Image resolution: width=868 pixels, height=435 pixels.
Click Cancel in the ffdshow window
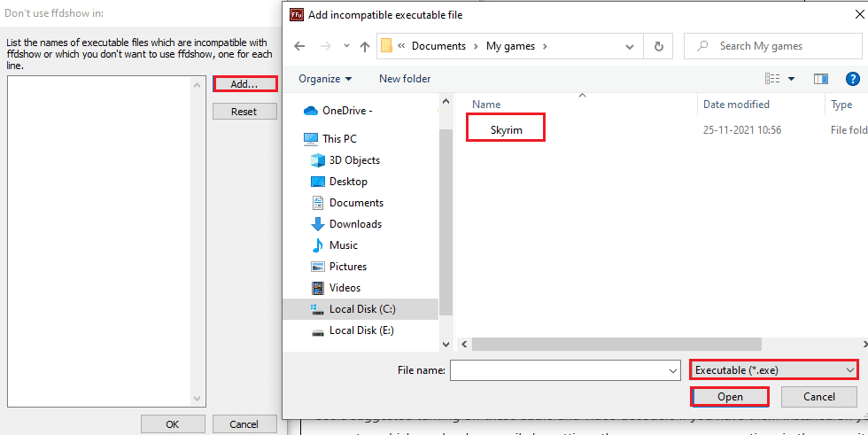coord(244,424)
